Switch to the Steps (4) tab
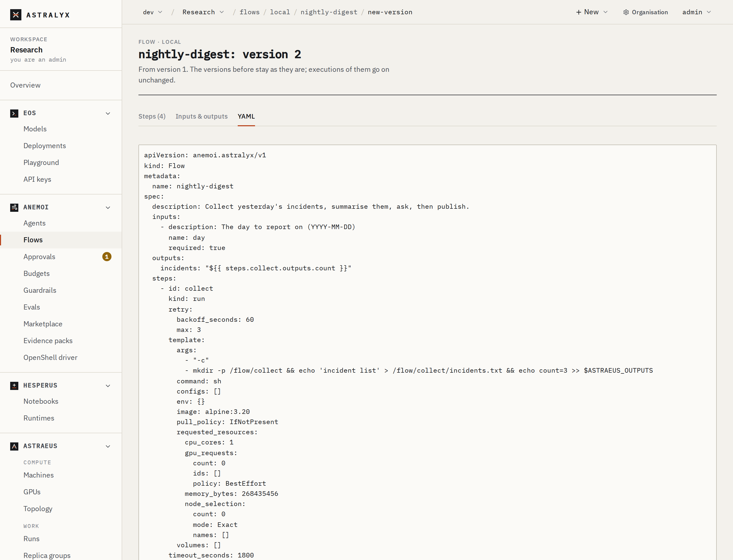 click(x=152, y=116)
